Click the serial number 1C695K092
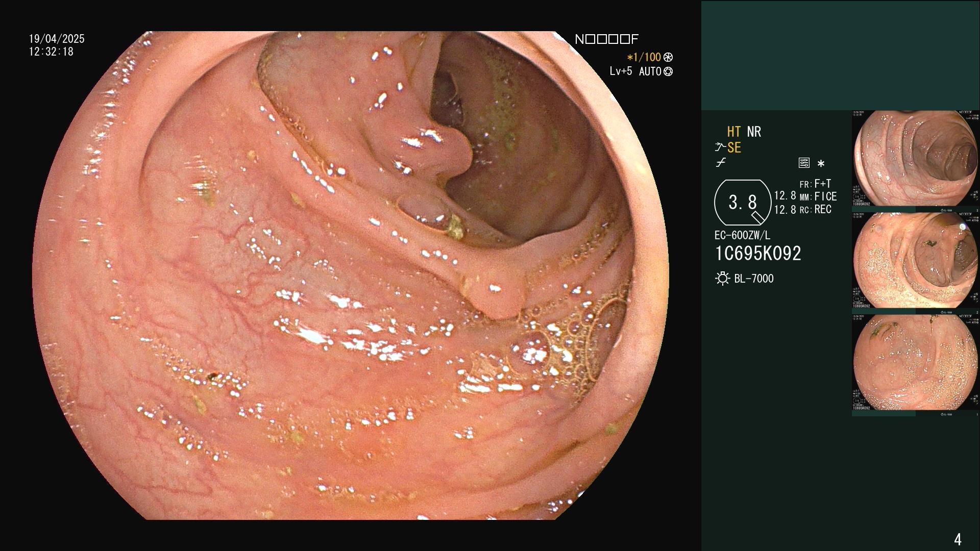 click(x=758, y=254)
